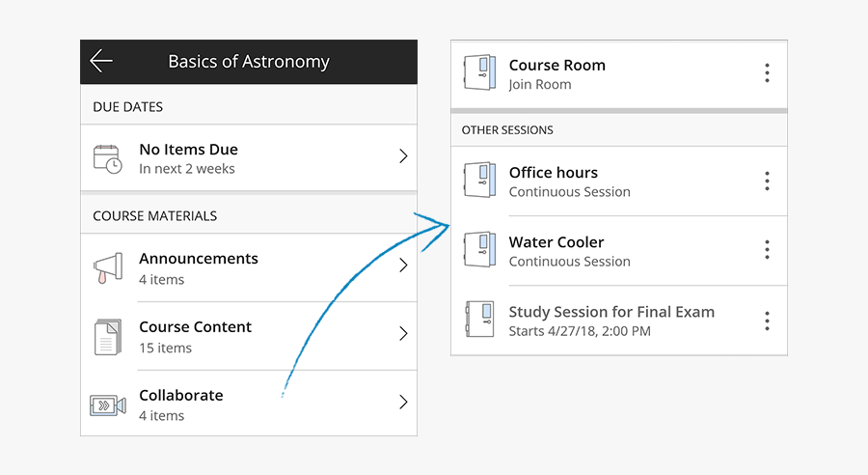Click the Course Room door icon

tap(479, 74)
